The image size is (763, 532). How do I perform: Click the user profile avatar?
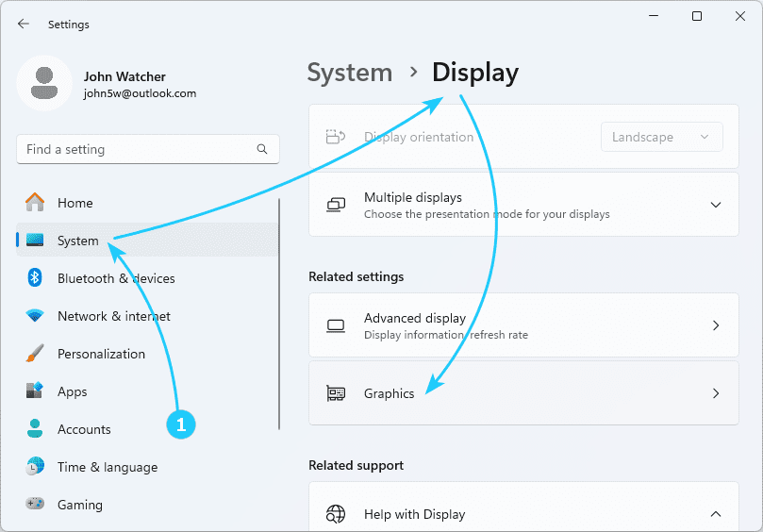coord(43,84)
